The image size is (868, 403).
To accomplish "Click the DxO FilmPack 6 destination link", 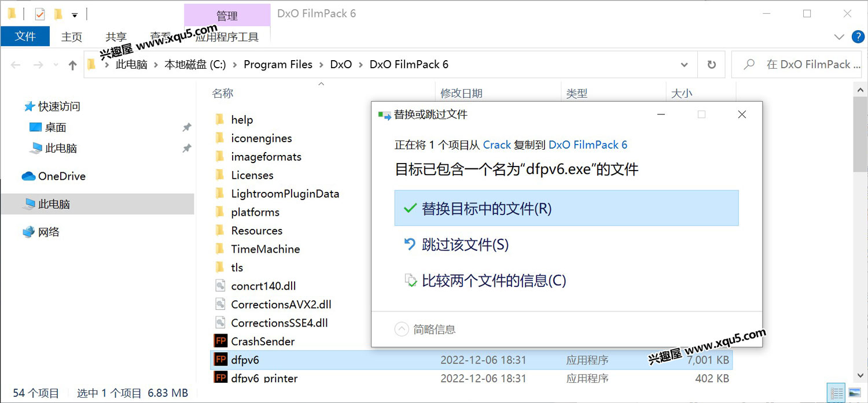I will coord(588,145).
